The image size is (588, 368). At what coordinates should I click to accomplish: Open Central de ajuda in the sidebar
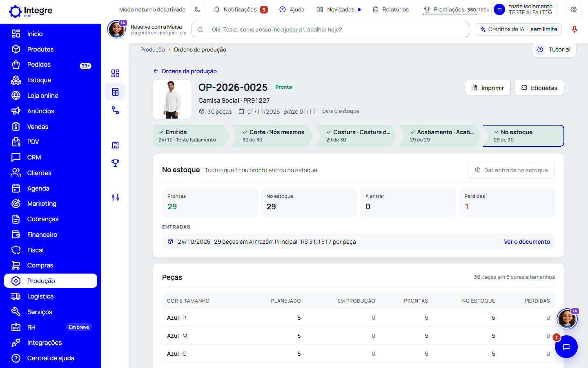(51, 358)
